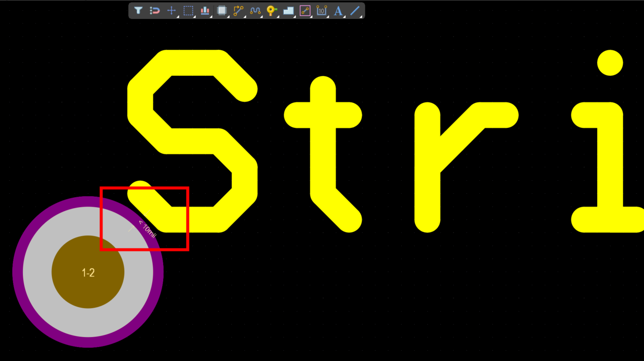Activate the Interactive Routing tool
Image resolution: width=644 pixels, height=361 pixels.
[239, 10]
